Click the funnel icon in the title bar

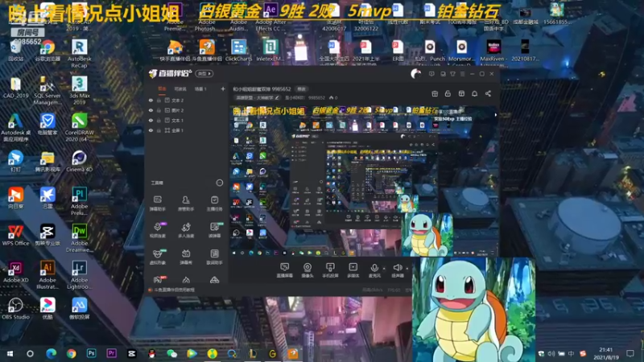pos(452,74)
